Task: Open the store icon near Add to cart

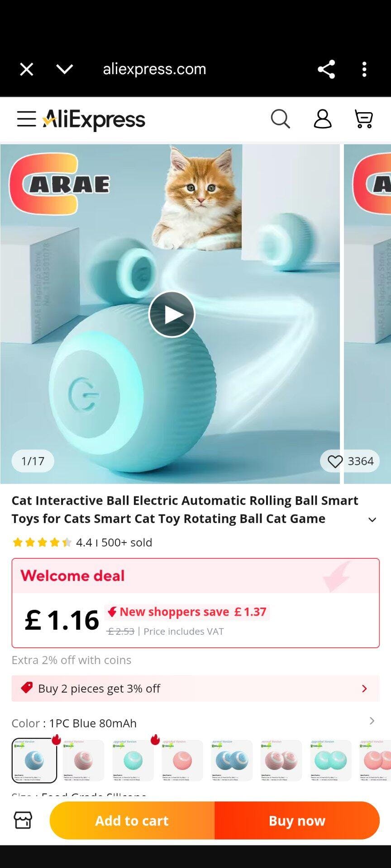Action: (23, 820)
